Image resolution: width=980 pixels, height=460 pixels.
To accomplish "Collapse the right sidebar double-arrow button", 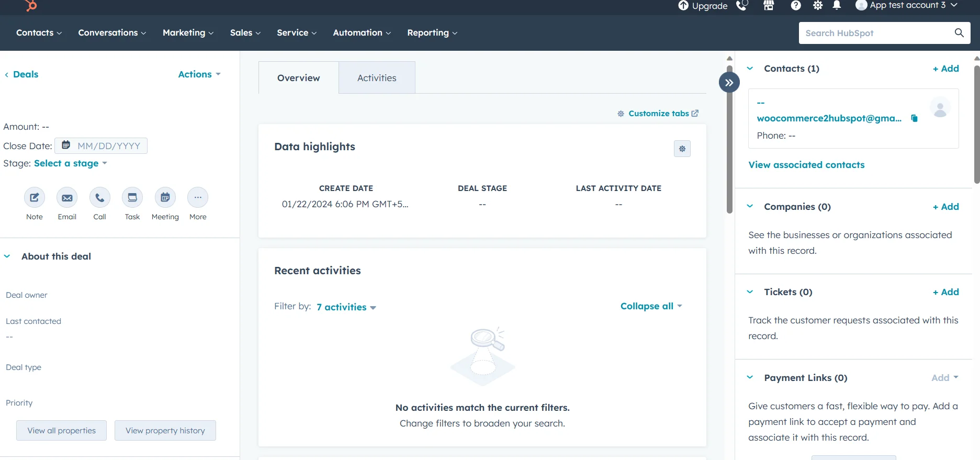I will click(729, 82).
